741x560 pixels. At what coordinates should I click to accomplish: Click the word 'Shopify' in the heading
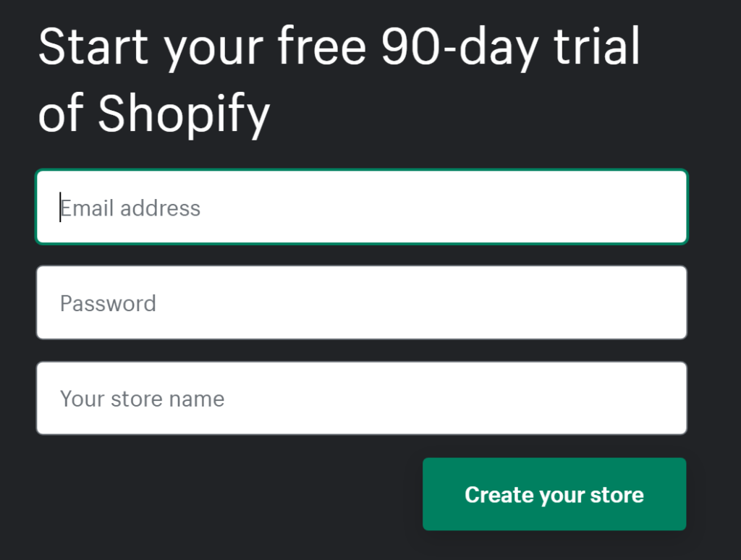184,114
